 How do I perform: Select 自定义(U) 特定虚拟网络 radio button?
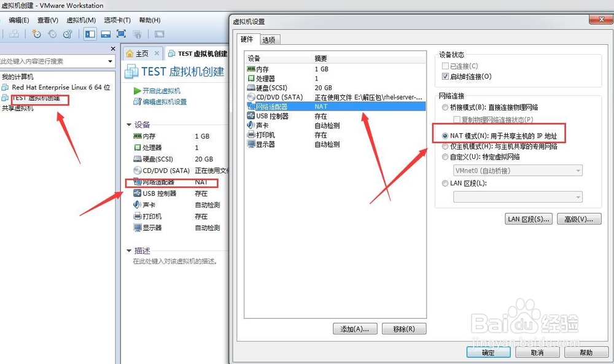(x=445, y=157)
